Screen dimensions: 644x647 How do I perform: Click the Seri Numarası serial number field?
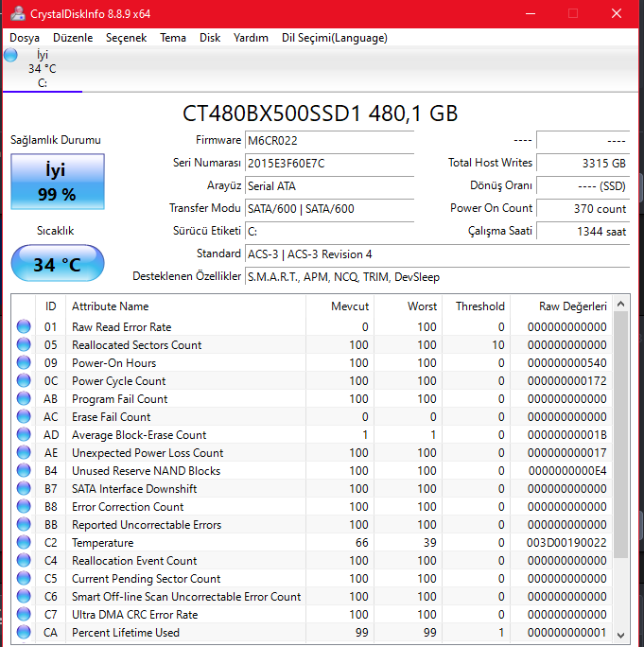pyautogui.click(x=328, y=163)
